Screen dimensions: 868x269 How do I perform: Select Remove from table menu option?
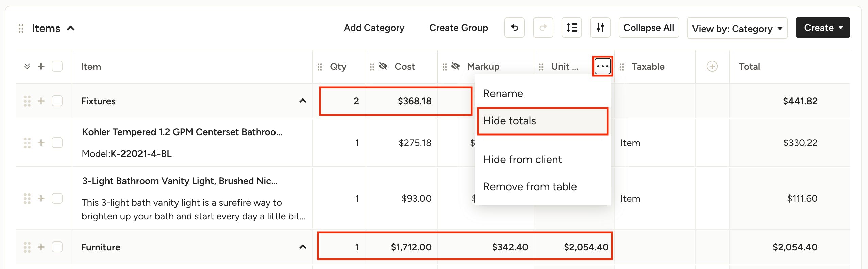[530, 186]
